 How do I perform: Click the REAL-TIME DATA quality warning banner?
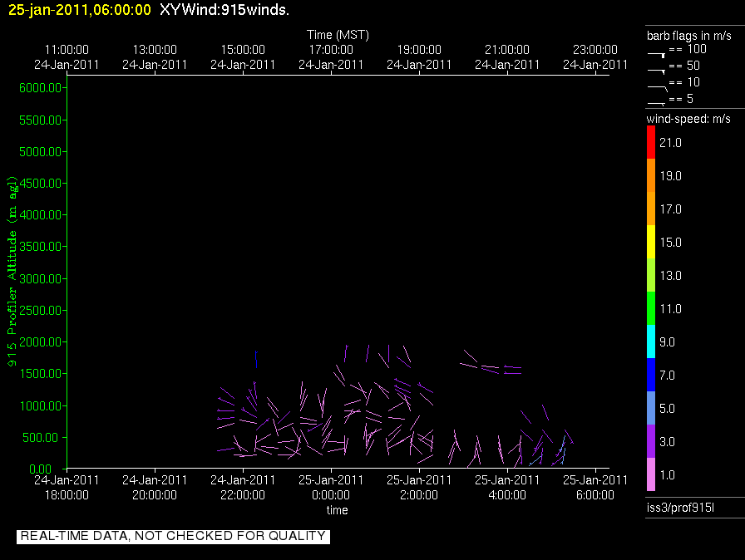point(173,536)
